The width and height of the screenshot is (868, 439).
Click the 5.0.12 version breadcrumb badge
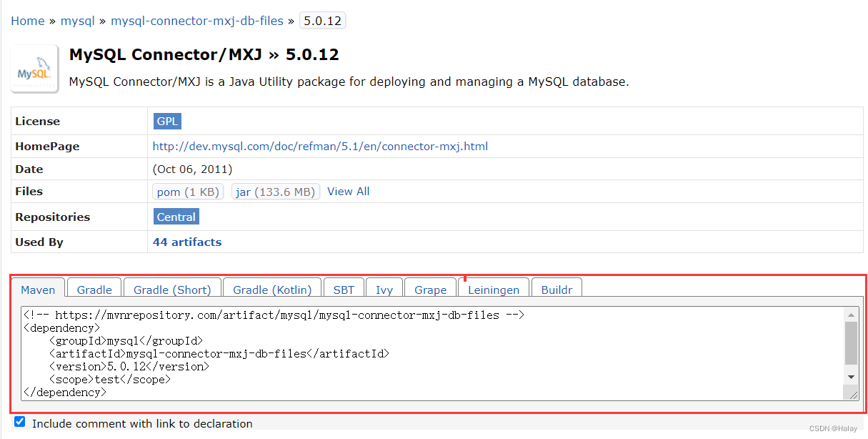[322, 21]
